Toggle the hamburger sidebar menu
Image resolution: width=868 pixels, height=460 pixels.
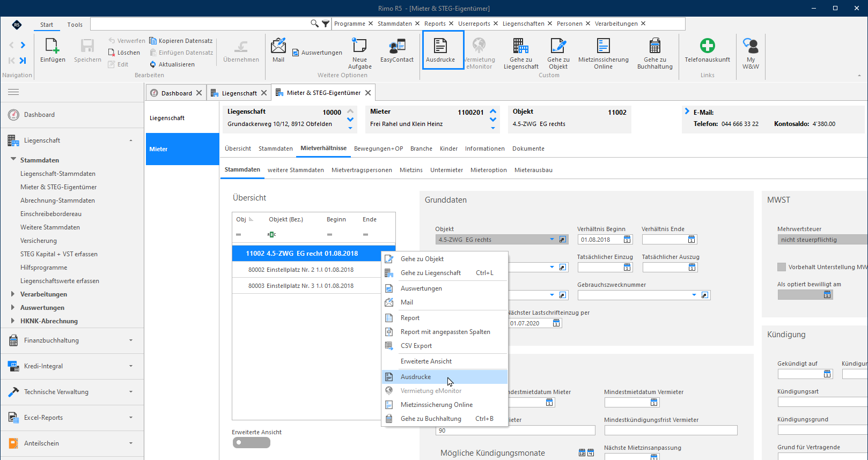click(13, 92)
